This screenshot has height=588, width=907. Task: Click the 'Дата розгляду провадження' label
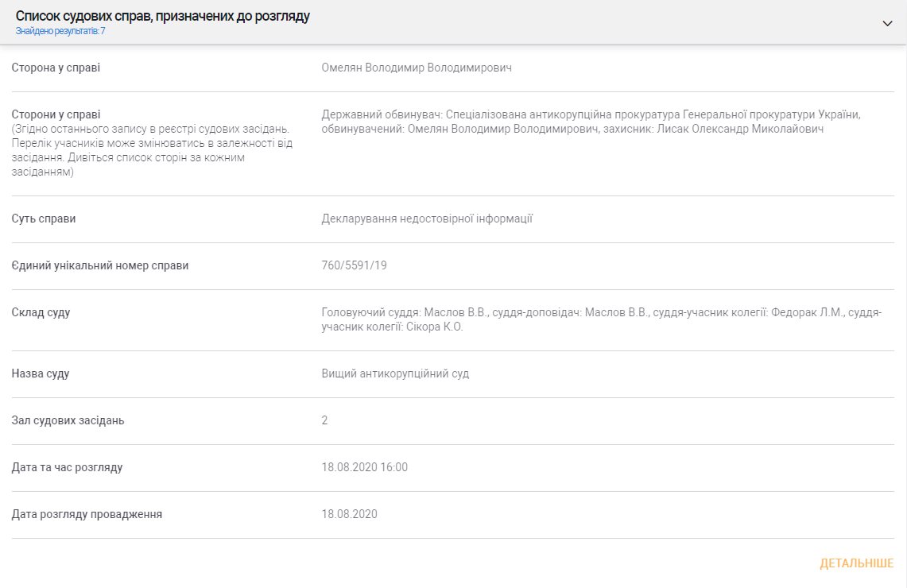pos(87,514)
